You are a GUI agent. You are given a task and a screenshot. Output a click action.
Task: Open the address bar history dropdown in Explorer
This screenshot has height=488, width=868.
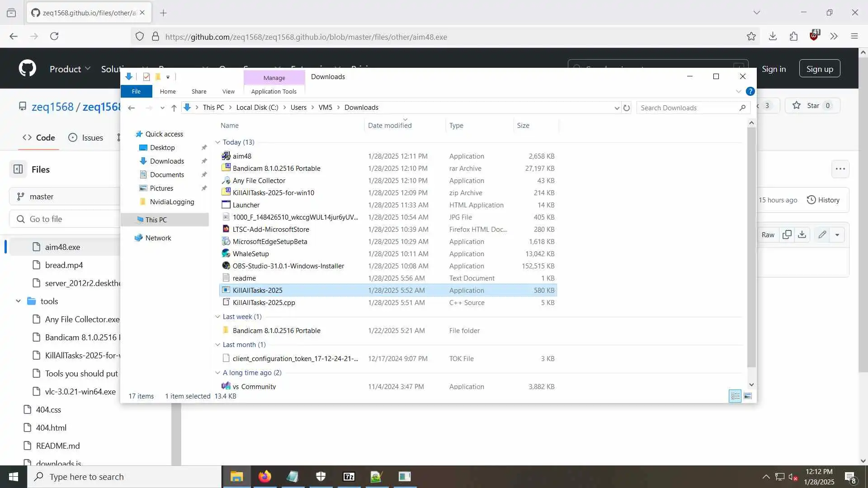pos(617,108)
